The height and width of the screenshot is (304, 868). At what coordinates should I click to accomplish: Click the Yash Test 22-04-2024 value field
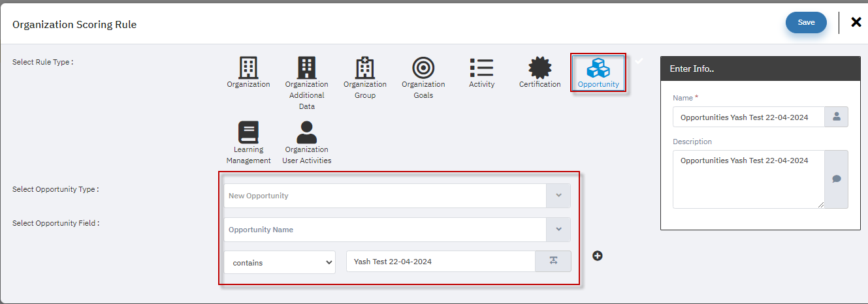(x=441, y=261)
